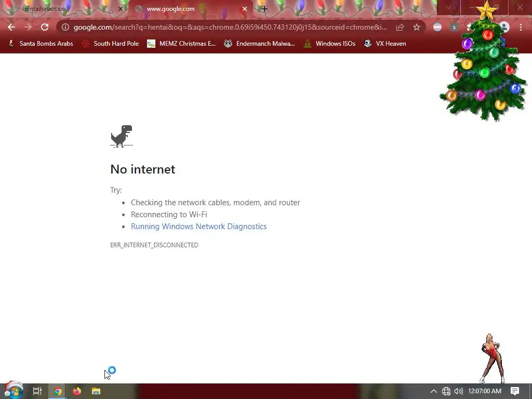Click the dancing figure in red
532x399 pixels.
493,358
